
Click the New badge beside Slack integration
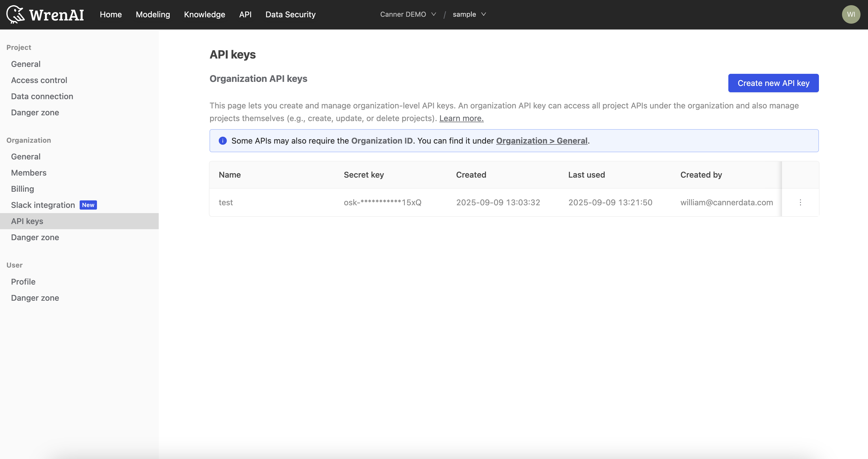click(x=88, y=205)
